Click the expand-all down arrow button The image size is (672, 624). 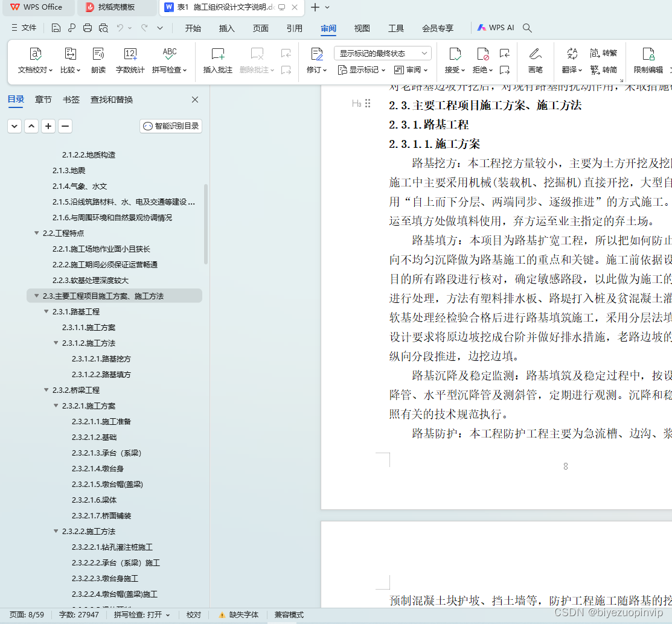click(x=14, y=126)
